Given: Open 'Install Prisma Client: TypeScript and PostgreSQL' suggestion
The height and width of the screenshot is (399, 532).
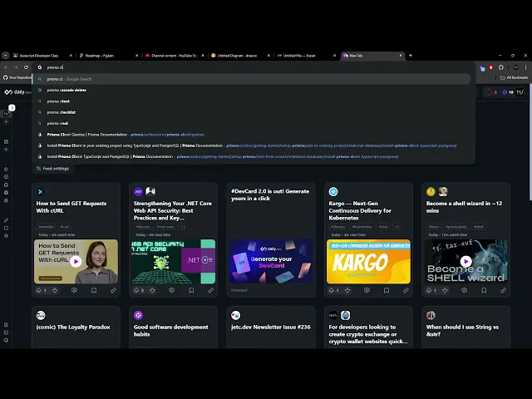Looking at the screenshot, I should click(x=252, y=157).
